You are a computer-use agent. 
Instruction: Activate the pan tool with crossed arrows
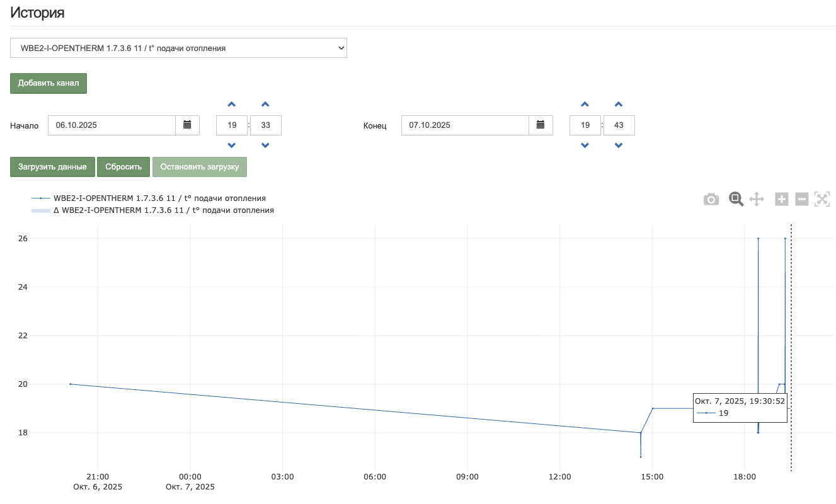pyautogui.click(x=757, y=200)
